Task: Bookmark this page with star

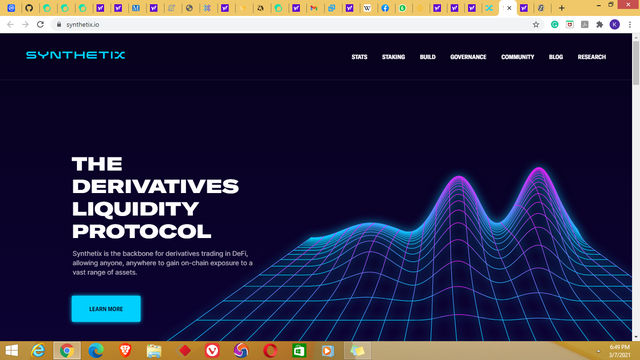Action: (536, 24)
